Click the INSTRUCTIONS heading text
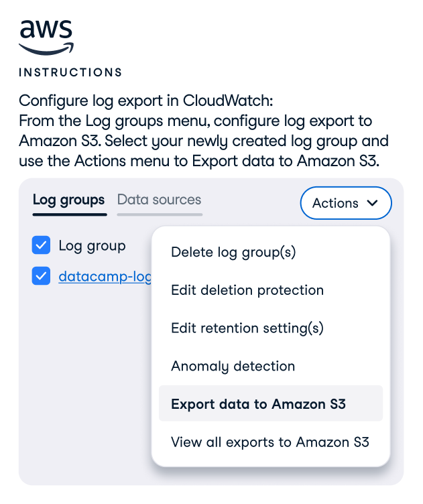 70,72
